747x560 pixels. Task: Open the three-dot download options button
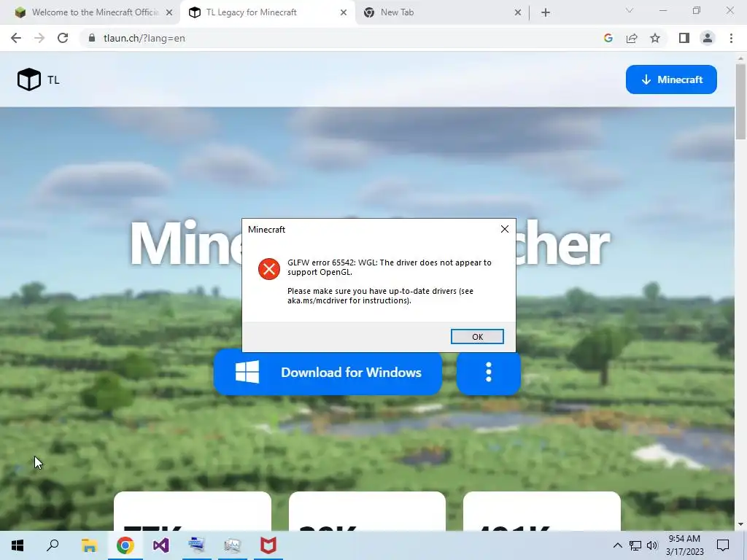click(488, 372)
